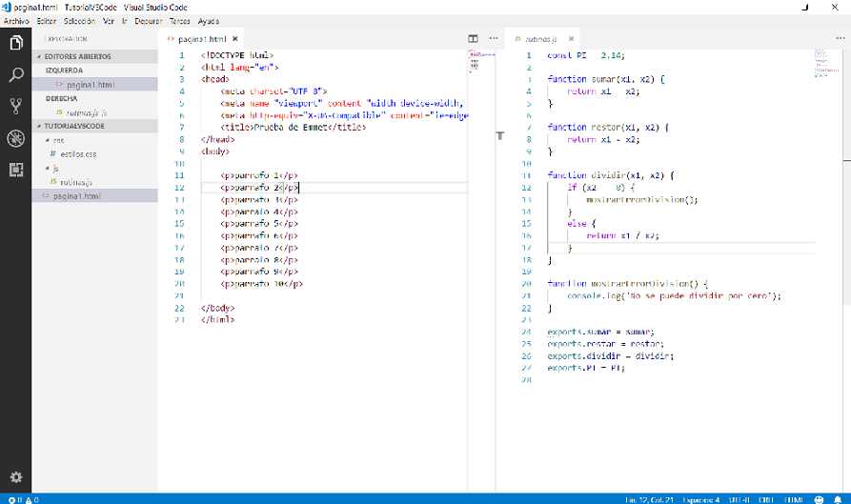Collapse the EDITORES ABIERTOS section
The height and width of the screenshot is (504, 851).
pyautogui.click(x=95, y=56)
